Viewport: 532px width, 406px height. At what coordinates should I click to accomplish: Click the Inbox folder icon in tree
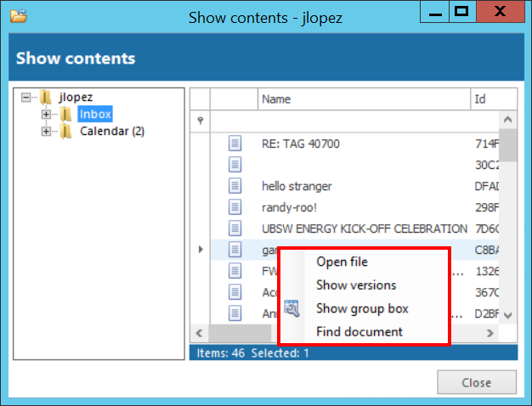(65, 114)
